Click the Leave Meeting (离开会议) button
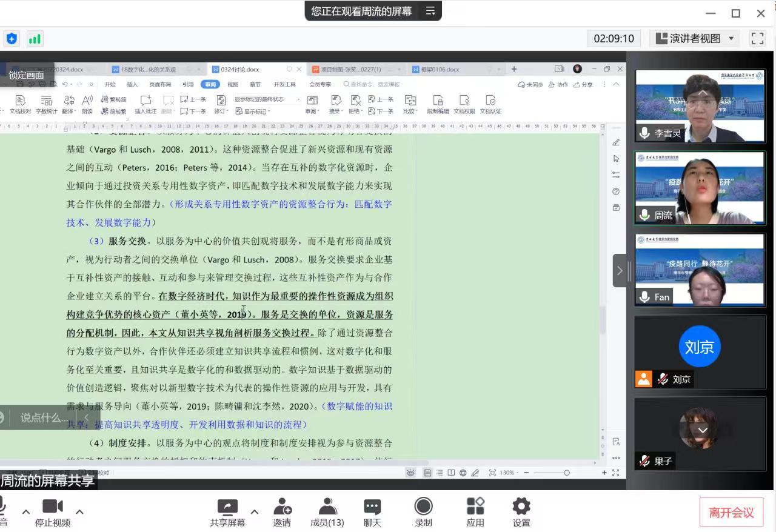This screenshot has height=532, width=776. click(731, 513)
